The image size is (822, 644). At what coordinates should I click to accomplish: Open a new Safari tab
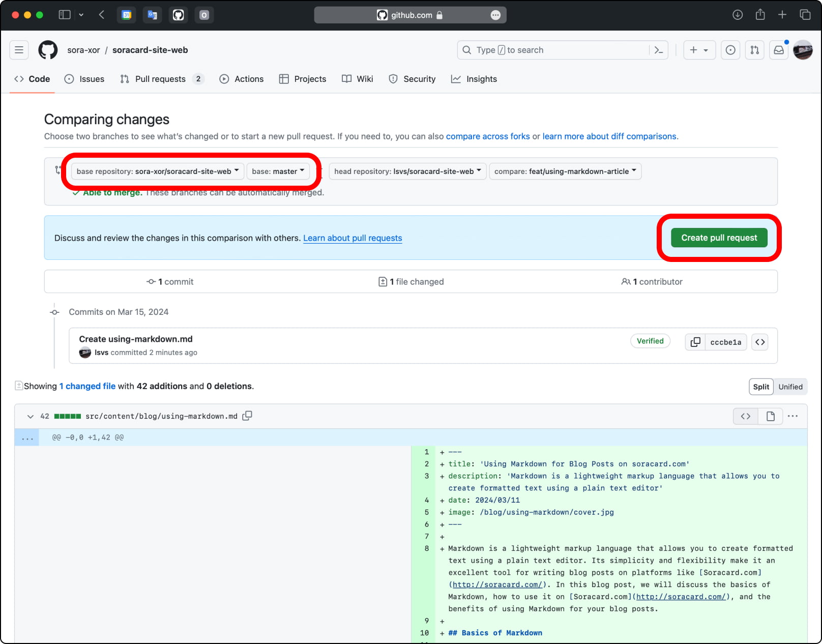tap(782, 15)
